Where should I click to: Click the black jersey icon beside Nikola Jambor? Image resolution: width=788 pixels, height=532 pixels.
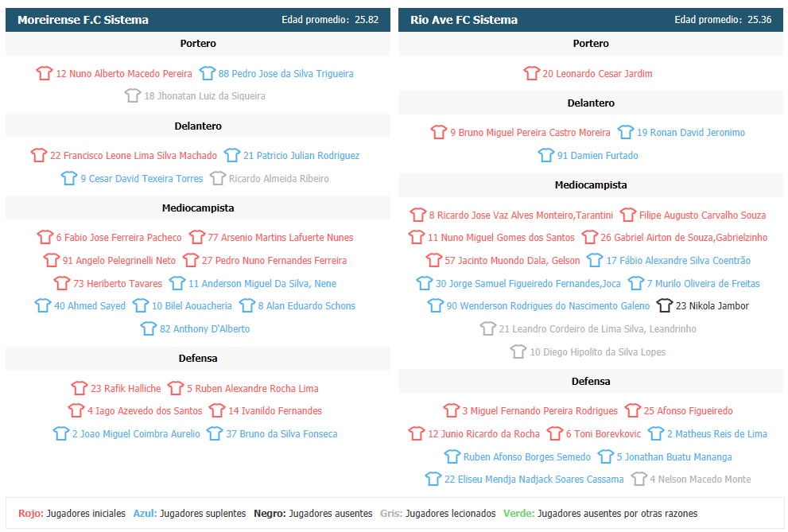coord(665,305)
